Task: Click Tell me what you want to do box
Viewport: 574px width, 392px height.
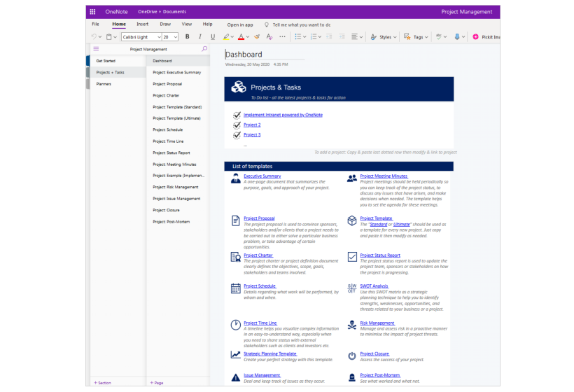Action: [x=297, y=25]
